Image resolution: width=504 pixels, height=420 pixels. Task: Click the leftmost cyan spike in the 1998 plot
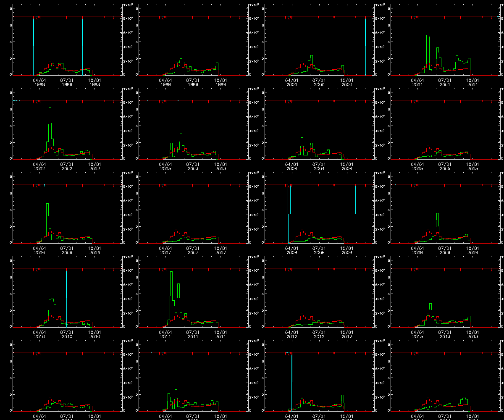[34, 42]
